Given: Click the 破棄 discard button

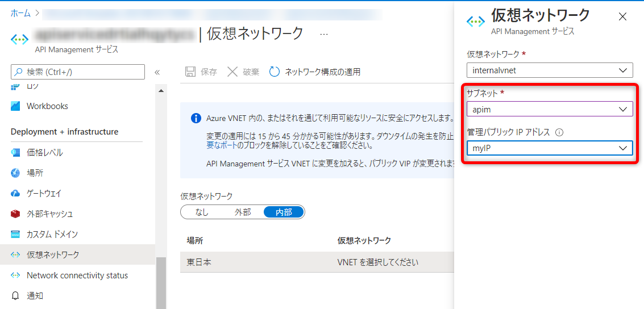Looking at the screenshot, I should click(243, 72).
